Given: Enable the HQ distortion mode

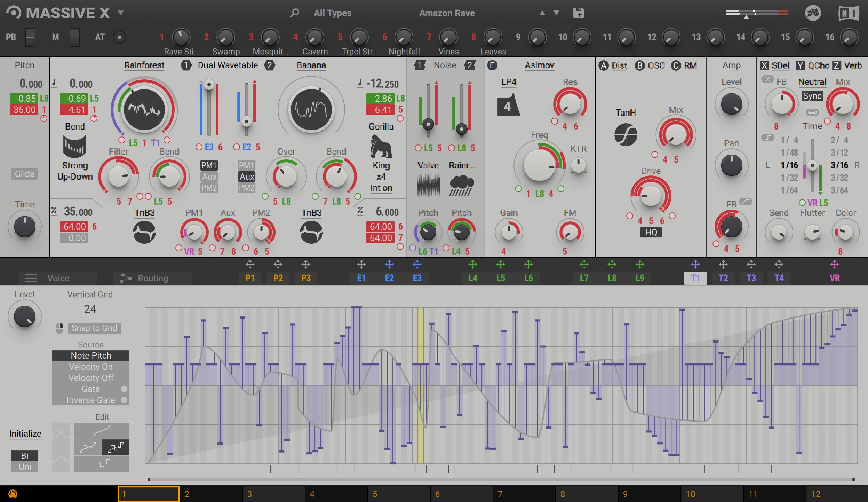Looking at the screenshot, I should (651, 232).
